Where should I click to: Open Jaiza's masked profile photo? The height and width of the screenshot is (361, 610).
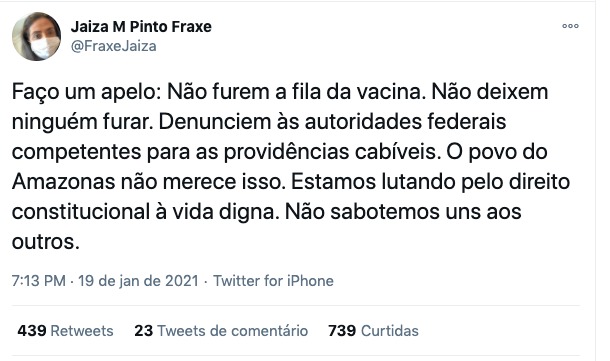(36, 36)
